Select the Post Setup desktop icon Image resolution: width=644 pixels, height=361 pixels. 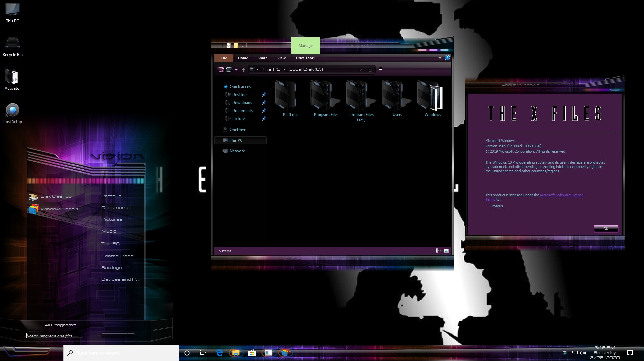(12, 113)
